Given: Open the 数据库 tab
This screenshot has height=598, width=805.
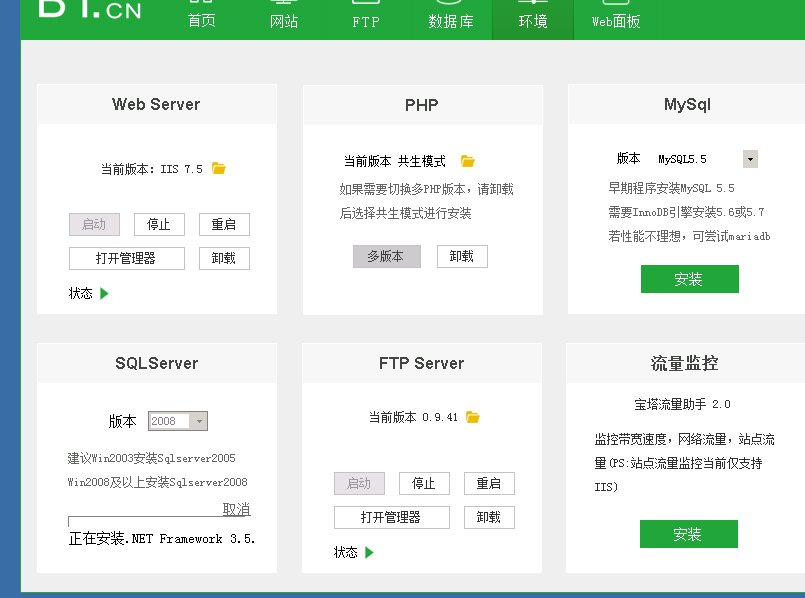Looking at the screenshot, I should click(451, 21).
